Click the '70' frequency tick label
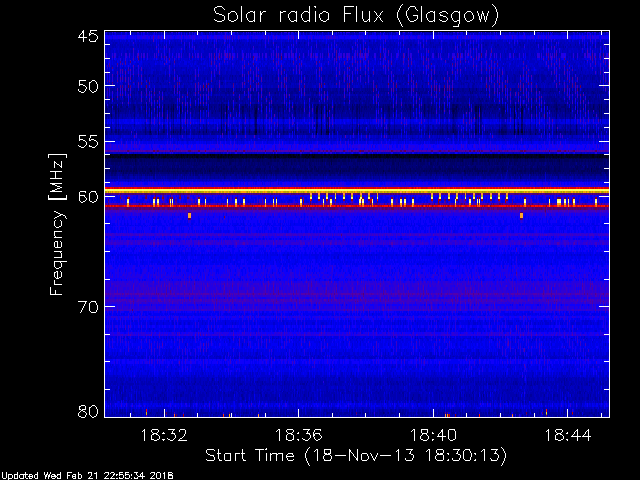The image size is (640, 480). [x=88, y=307]
